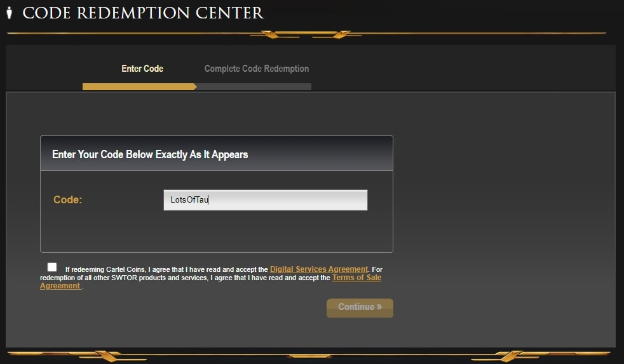624x364 pixels.
Task: Open the Digital Services Agreement link
Action: pos(319,269)
